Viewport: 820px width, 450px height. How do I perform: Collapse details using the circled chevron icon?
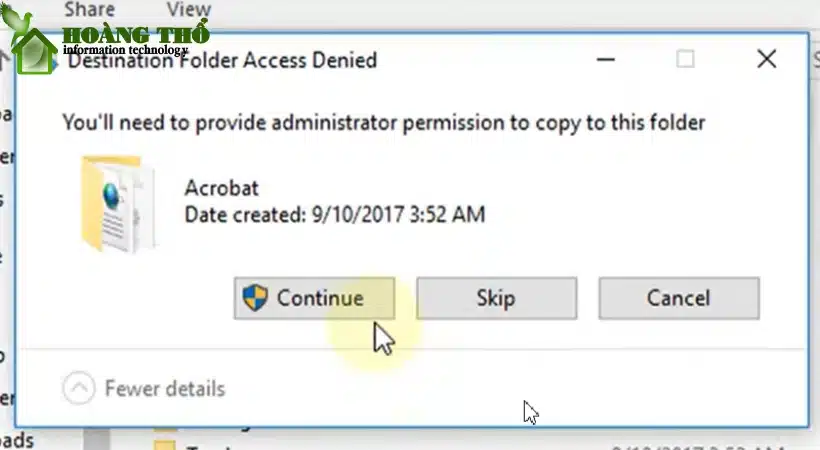pyautogui.click(x=78, y=388)
